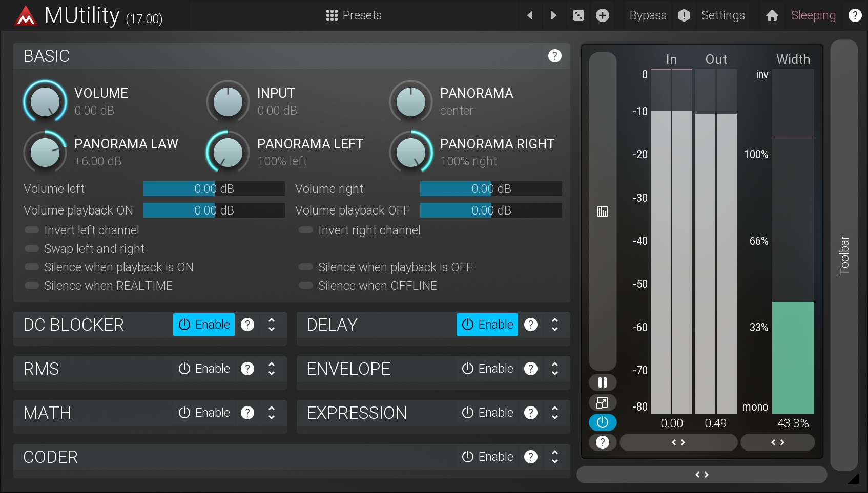Image resolution: width=868 pixels, height=493 pixels.
Task: Expand the ENVELOPE section arrows
Action: pos(555,369)
